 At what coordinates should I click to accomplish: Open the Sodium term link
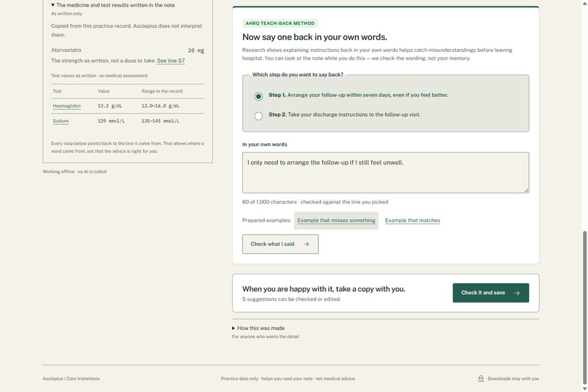[x=61, y=121]
